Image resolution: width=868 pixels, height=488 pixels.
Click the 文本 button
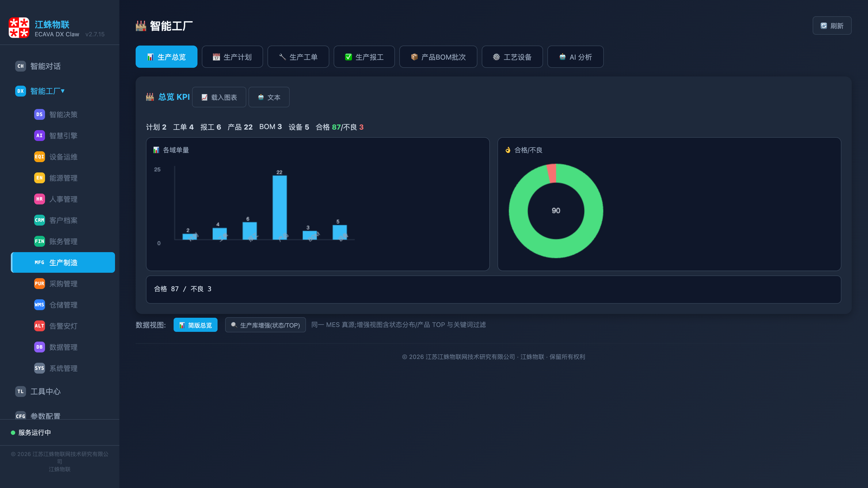click(269, 97)
